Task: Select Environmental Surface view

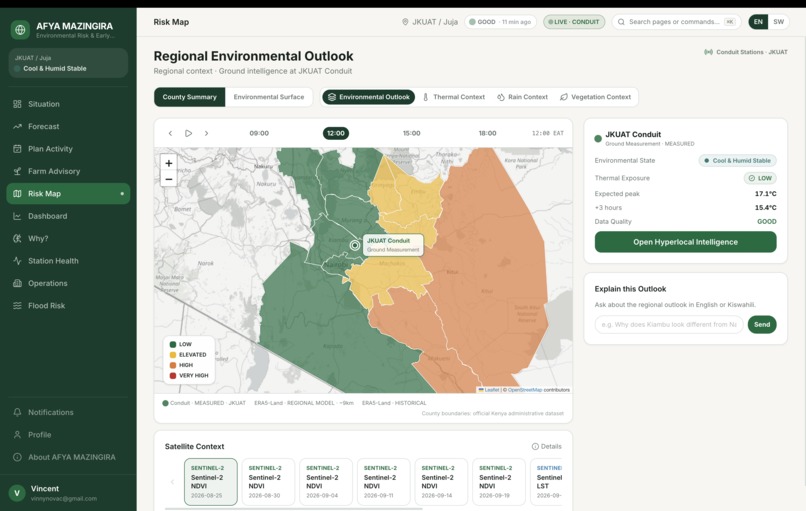Action: (x=269, y=97)
